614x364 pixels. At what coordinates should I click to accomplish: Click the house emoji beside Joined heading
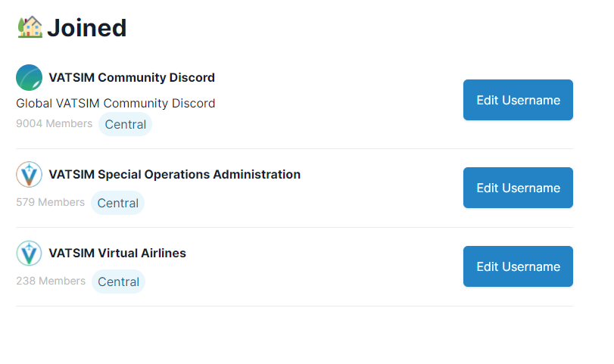pos(30,27)
